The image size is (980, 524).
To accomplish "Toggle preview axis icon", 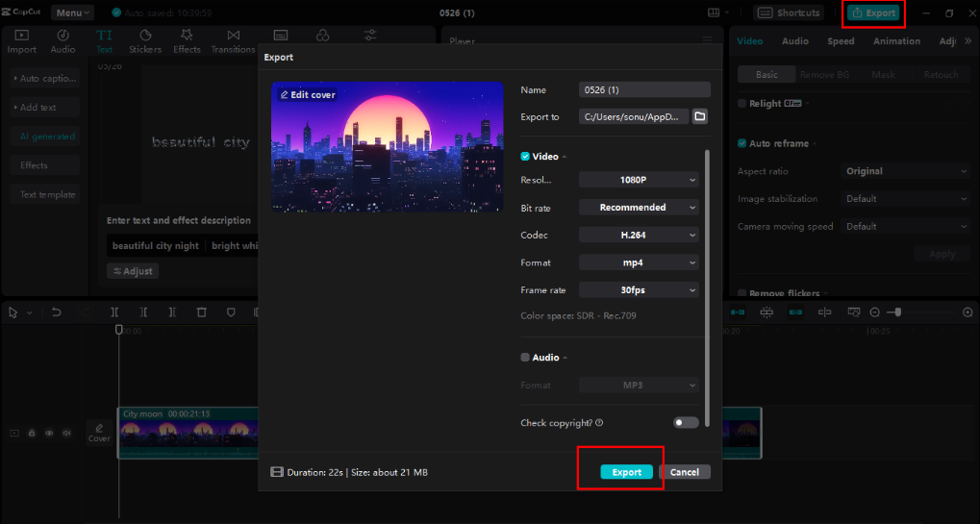I will click(824, 312).
